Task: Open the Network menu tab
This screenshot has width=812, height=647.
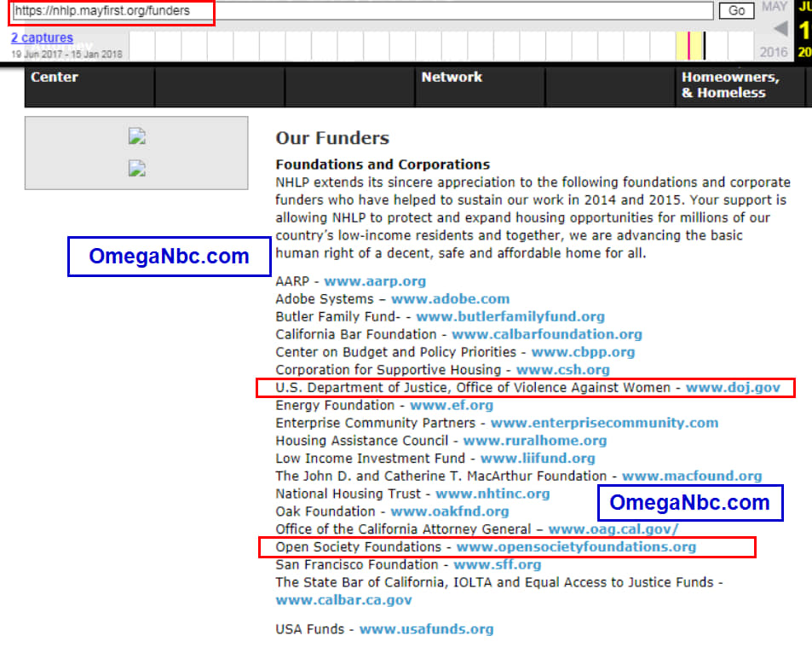Action: tap(452, 77)
